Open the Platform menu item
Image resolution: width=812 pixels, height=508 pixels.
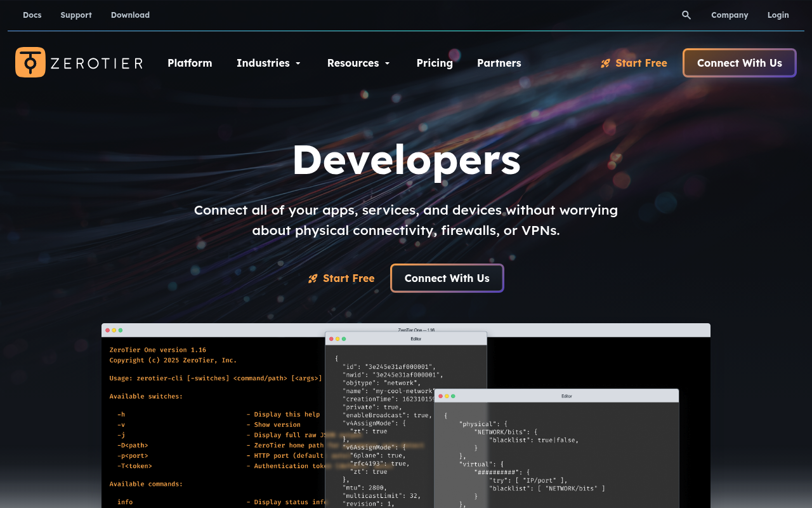[190, 63]
